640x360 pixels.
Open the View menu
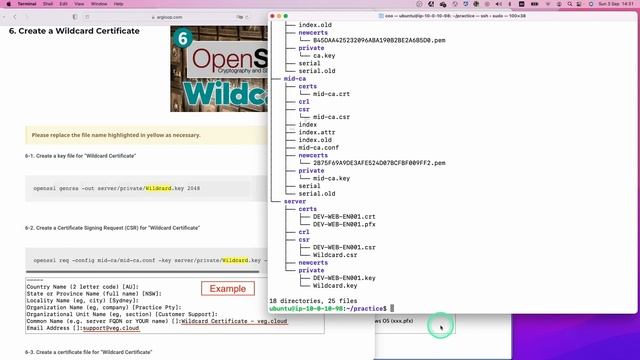(79, 4)
